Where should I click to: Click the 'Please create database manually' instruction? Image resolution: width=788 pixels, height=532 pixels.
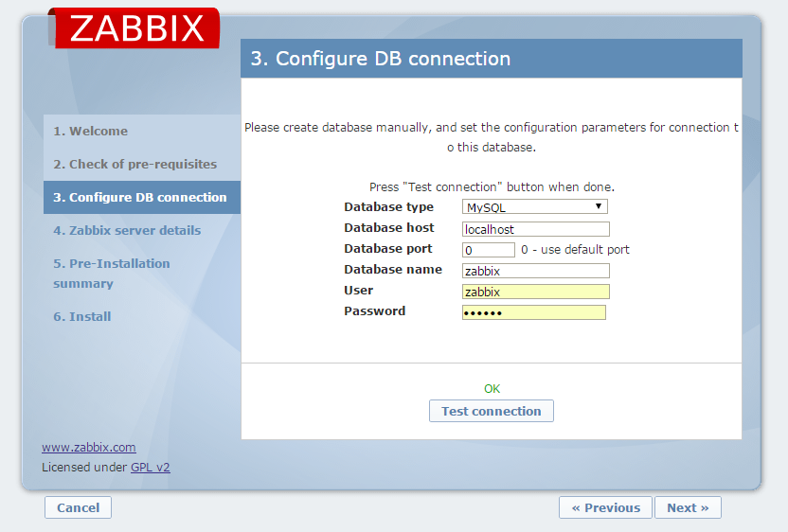click(x=492, y=137)
